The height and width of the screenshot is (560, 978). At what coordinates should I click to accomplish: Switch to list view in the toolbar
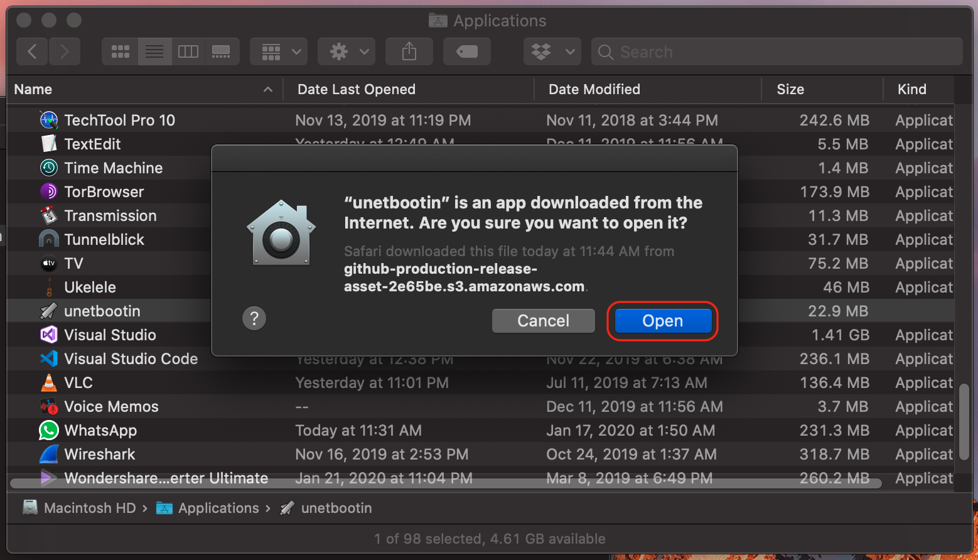pos(154,51)
